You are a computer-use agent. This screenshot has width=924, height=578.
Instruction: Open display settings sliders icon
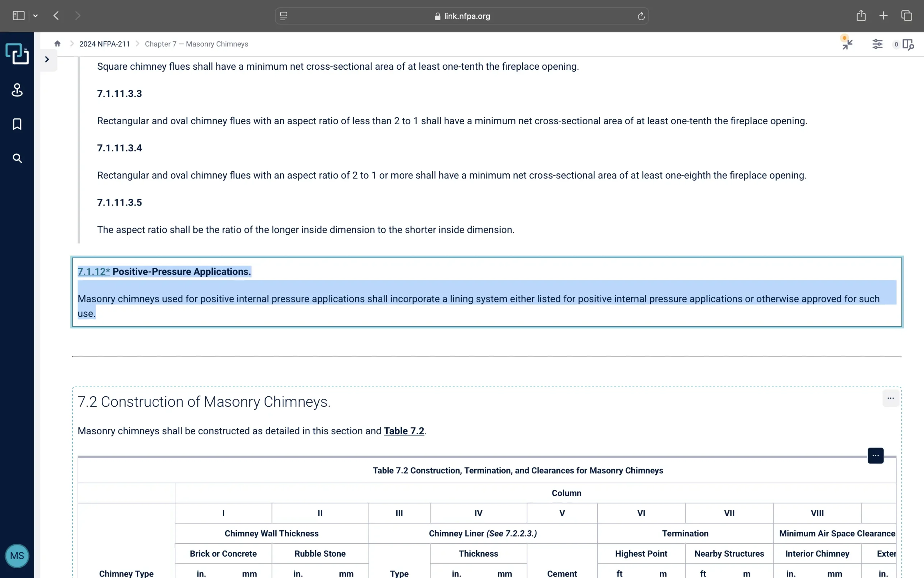pos(877,44)
